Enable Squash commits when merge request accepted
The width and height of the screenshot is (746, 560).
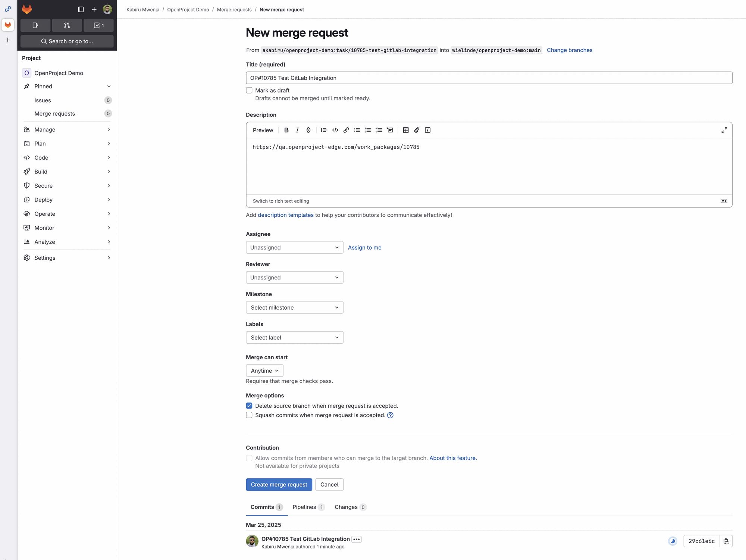coord(249,415)
